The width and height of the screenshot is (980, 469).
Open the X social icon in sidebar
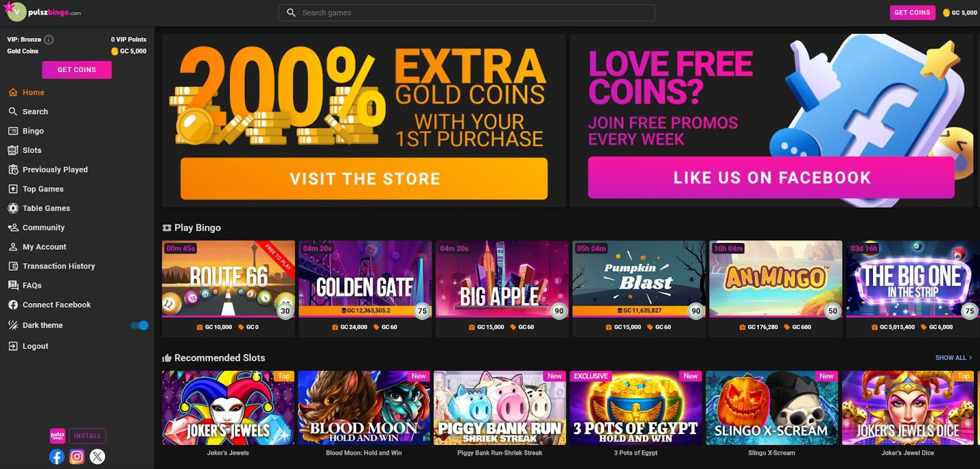coord(97,457)
